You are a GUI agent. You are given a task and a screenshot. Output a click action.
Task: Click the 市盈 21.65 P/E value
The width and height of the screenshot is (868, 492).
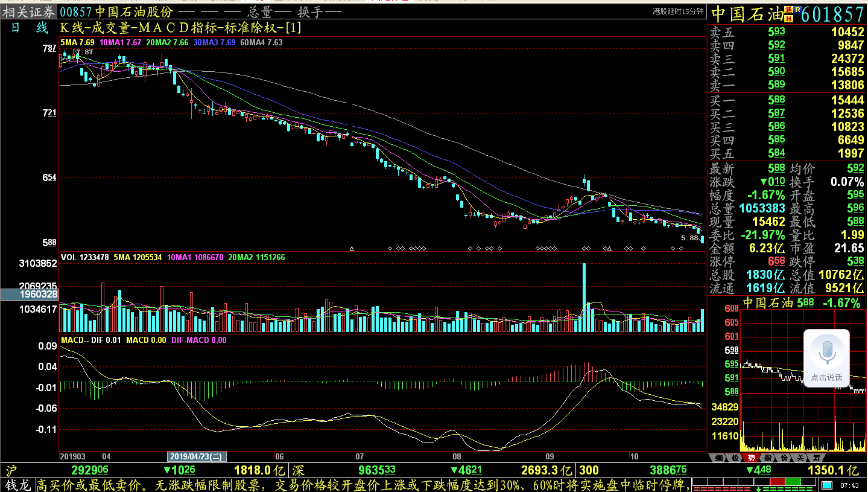[848, 248]
